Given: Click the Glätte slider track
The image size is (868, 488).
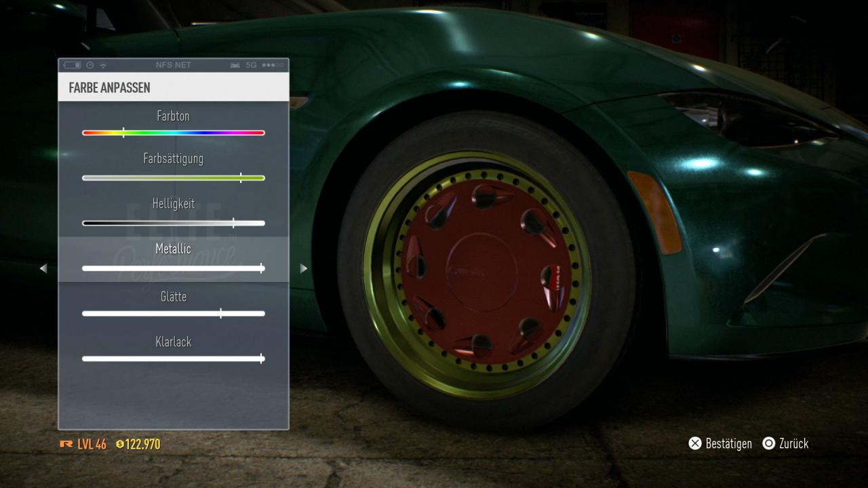Looking at the screenshot, I should [x=174, y=314].
